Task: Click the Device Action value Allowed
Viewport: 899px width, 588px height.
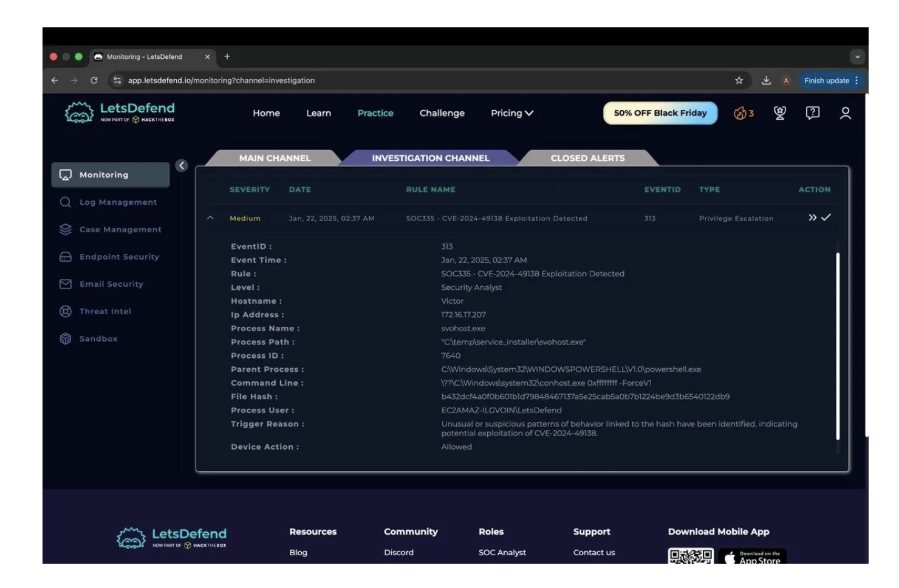Action: (x=456, y=446)
